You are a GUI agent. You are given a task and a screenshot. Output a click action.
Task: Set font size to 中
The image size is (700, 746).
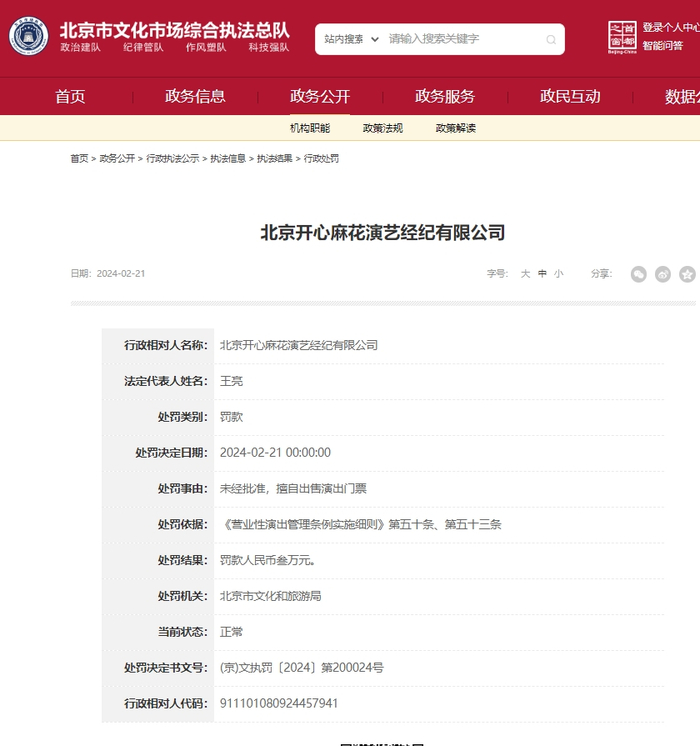point(542,274)
